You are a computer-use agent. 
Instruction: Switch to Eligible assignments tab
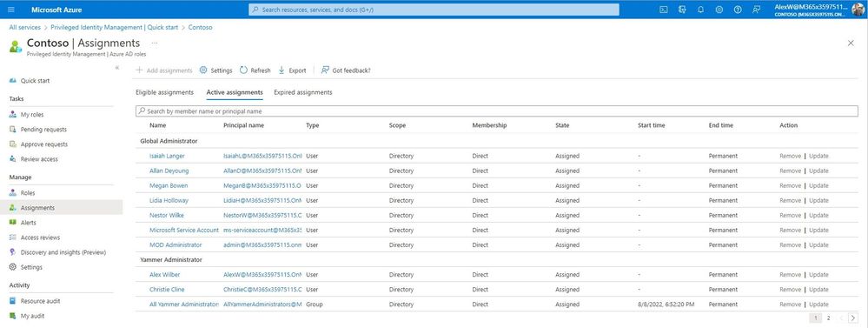point(164,92)
